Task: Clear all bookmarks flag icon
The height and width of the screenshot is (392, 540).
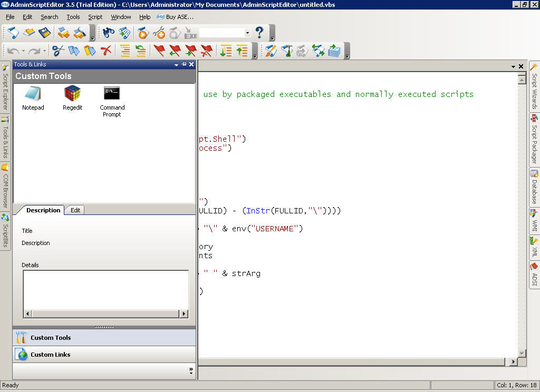Action: pos(207,51)
